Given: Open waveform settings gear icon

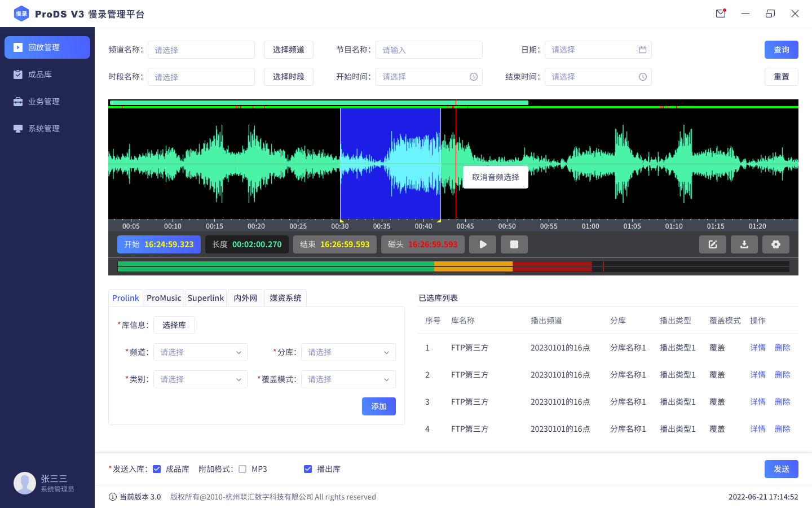Looking at the screenshot, I should click(776, 244).
